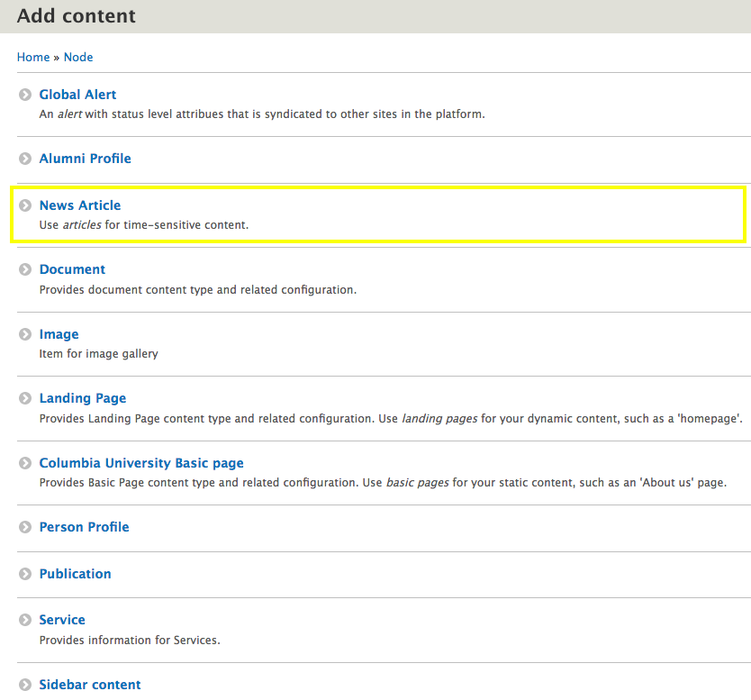Click the arrow icon beside Publication
Image resolution: width=751 pixels, height=700 pixels.
point(25,574)
